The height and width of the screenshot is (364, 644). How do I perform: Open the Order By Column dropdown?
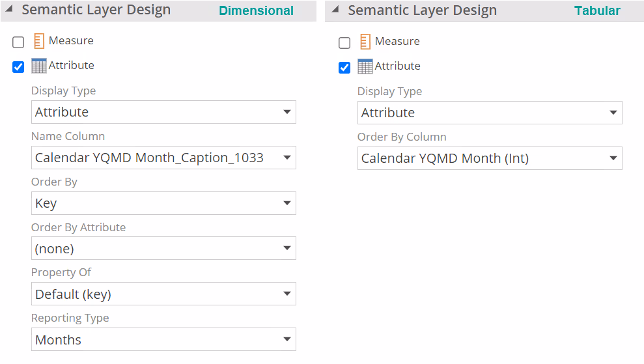click(490, 158)
